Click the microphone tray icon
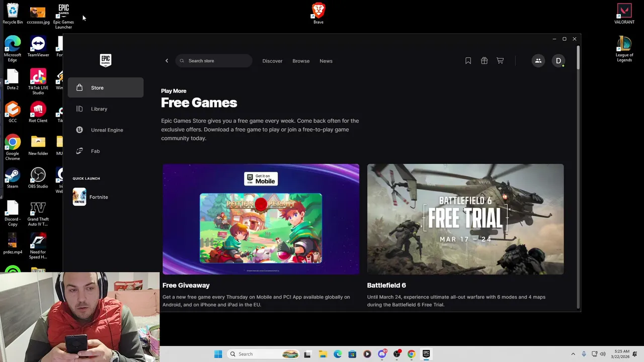Viewport: 644px width, 362px height. [x=584, y=354]
